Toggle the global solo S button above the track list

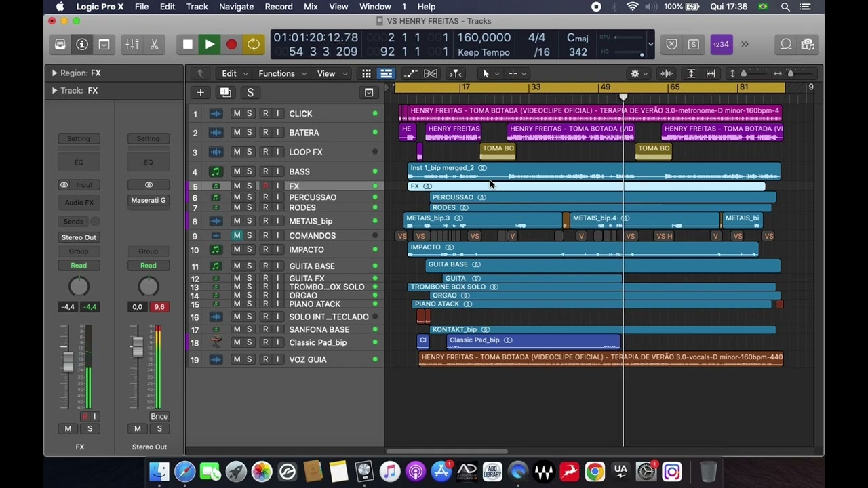pos(250,92)
